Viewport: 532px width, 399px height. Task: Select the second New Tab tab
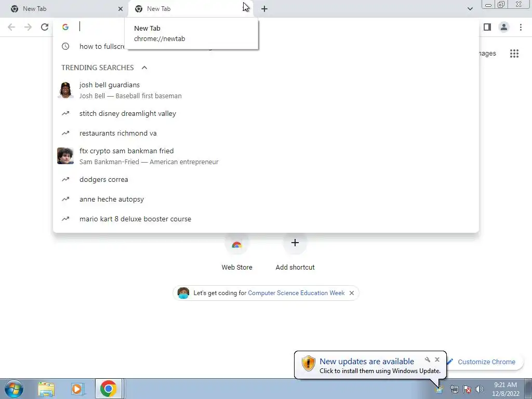pos(190,9)
